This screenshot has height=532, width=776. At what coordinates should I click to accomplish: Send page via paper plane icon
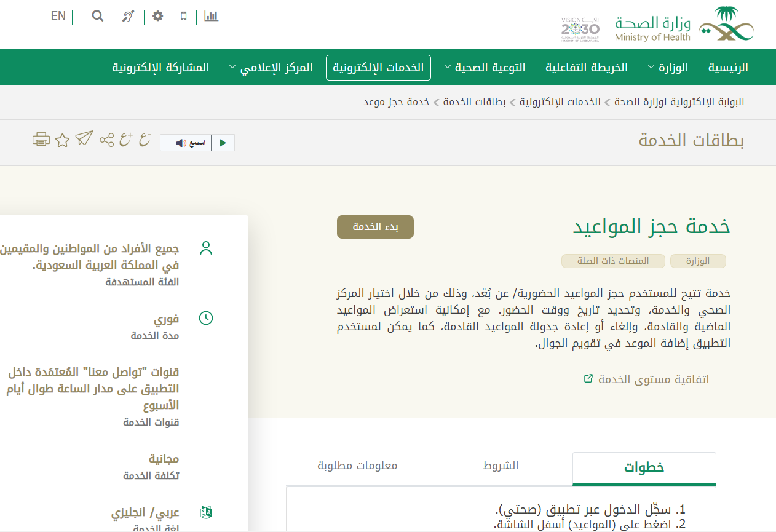(x=84, y=139)
